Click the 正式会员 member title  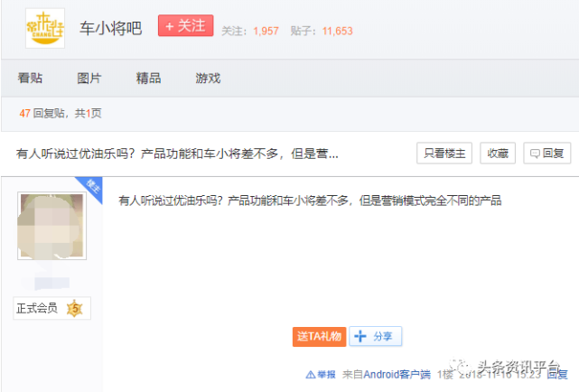tap(37, 309)
